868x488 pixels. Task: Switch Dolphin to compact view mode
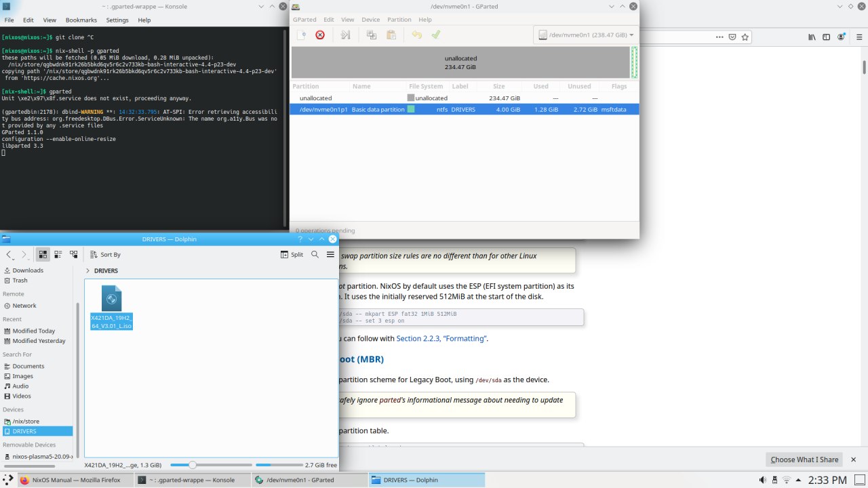(x=58, y=254)
